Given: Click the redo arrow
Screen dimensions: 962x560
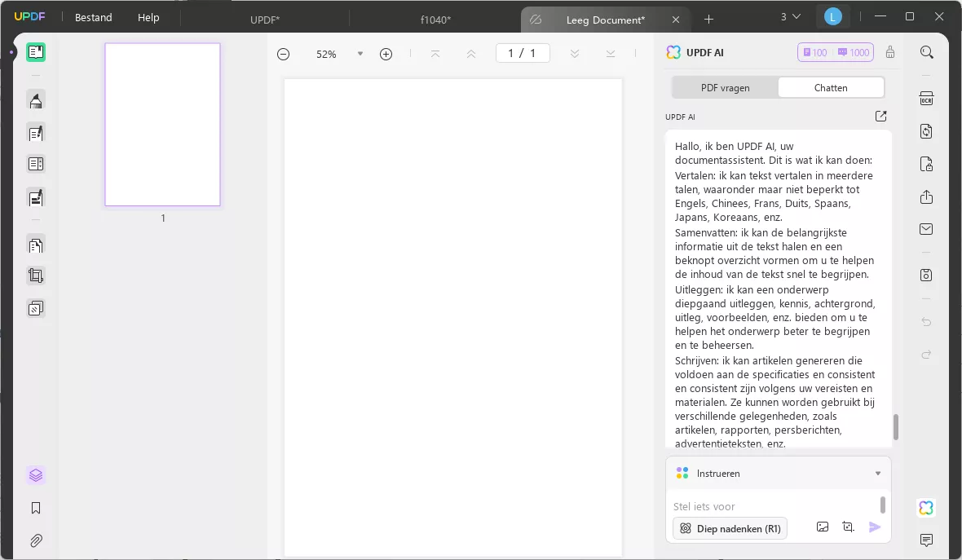Looking at the screenshot, I should pos(926,355).
